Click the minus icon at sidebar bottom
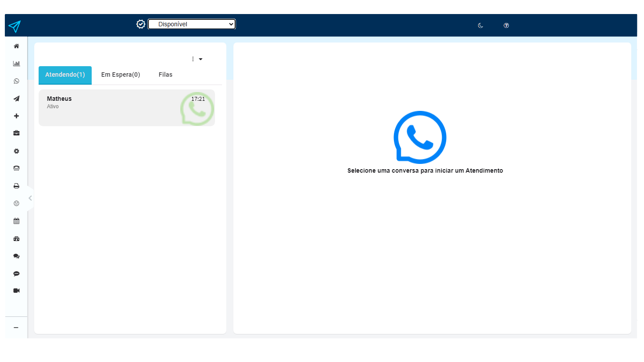Viewport: 644px width, 362px height. click(x=16, y=328)
